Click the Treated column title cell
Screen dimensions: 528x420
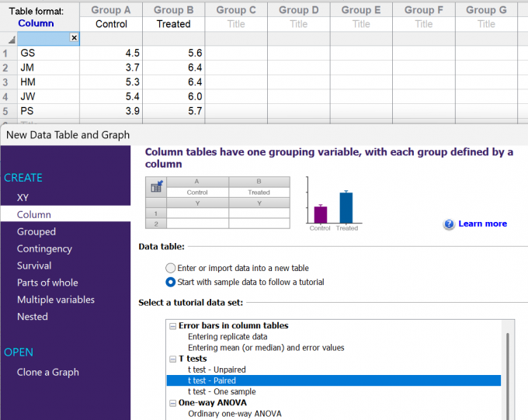[173, 24]
